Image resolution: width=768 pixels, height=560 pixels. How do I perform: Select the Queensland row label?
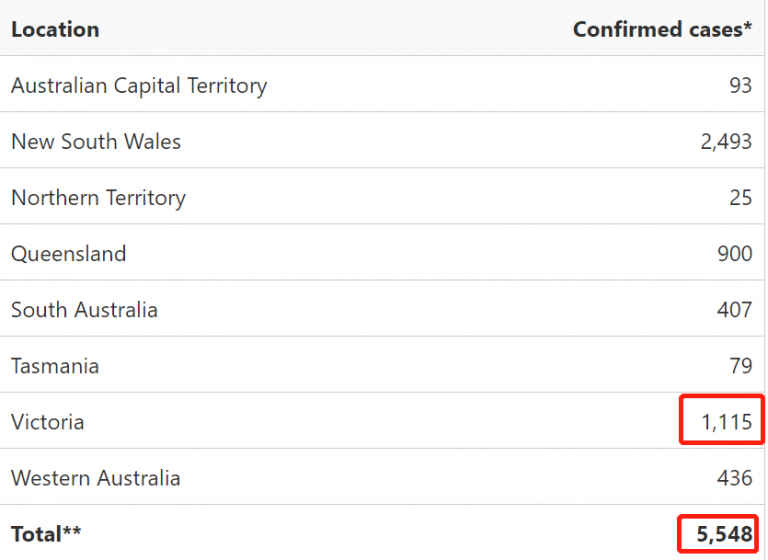[69, 254]
